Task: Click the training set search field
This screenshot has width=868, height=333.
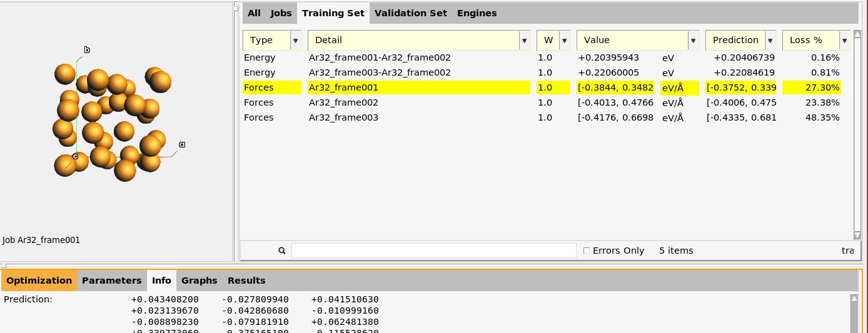Action: 433,251
